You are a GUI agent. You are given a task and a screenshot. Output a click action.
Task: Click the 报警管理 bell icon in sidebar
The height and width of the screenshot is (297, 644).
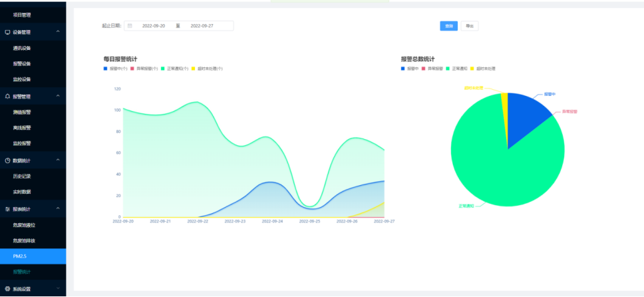coord(7,96)
